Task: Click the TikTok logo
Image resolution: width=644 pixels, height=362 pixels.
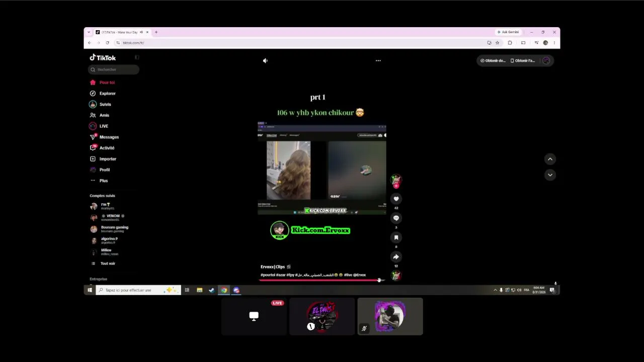Action: (x=103, y=58)
